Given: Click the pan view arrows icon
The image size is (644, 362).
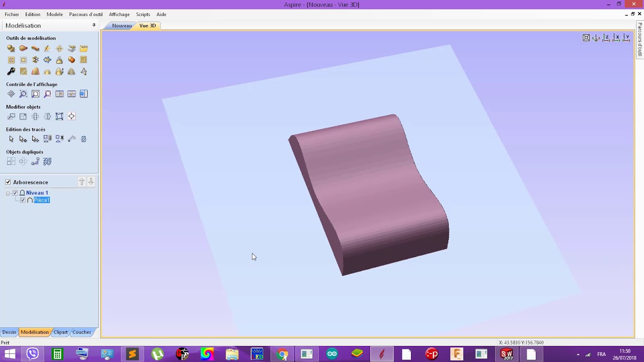Looking at the screenshot, I should pos(11,94).
